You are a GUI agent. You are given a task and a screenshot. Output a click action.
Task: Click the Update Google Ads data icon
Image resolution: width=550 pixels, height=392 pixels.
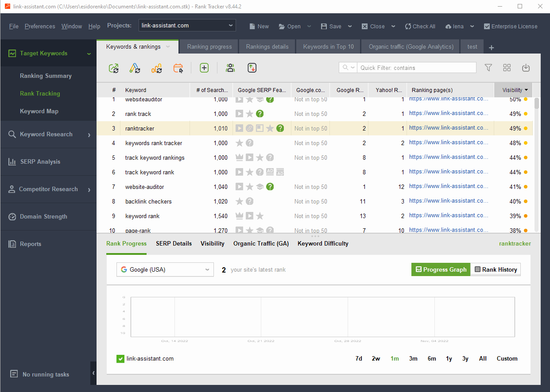point(135,68)
